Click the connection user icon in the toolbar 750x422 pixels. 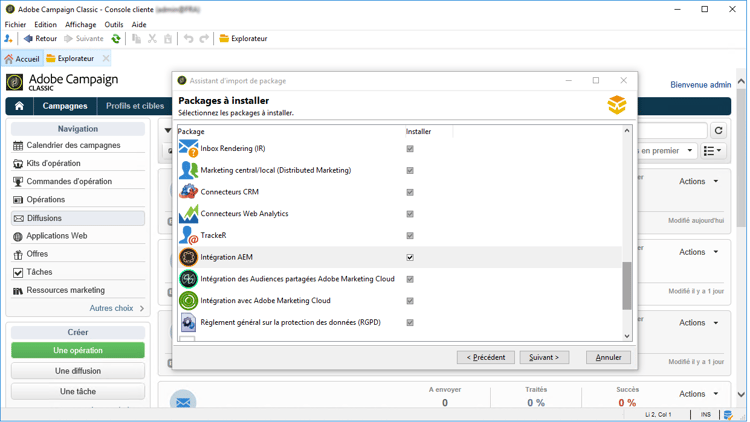[x=9, y=39]
